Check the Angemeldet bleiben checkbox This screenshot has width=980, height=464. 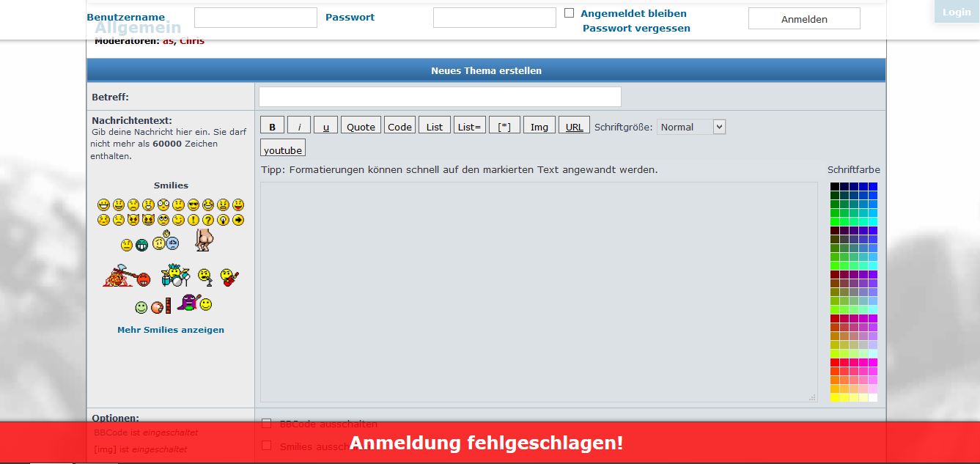[569, 13]
